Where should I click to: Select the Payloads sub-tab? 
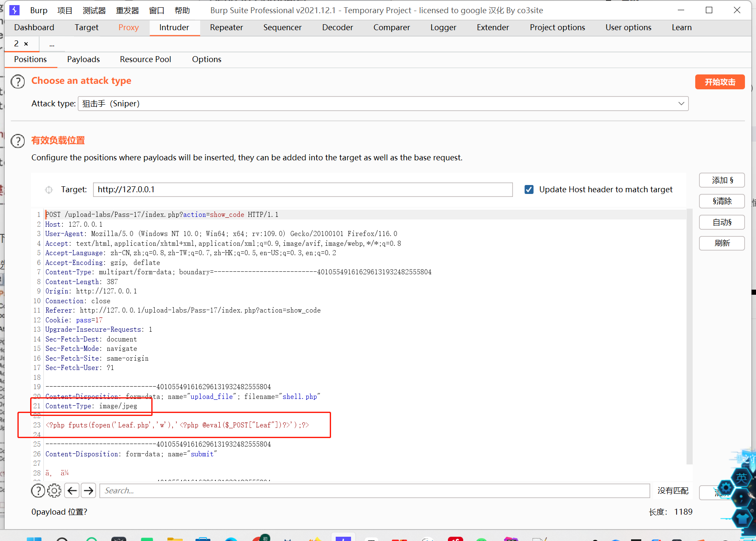tap(84, 60)
